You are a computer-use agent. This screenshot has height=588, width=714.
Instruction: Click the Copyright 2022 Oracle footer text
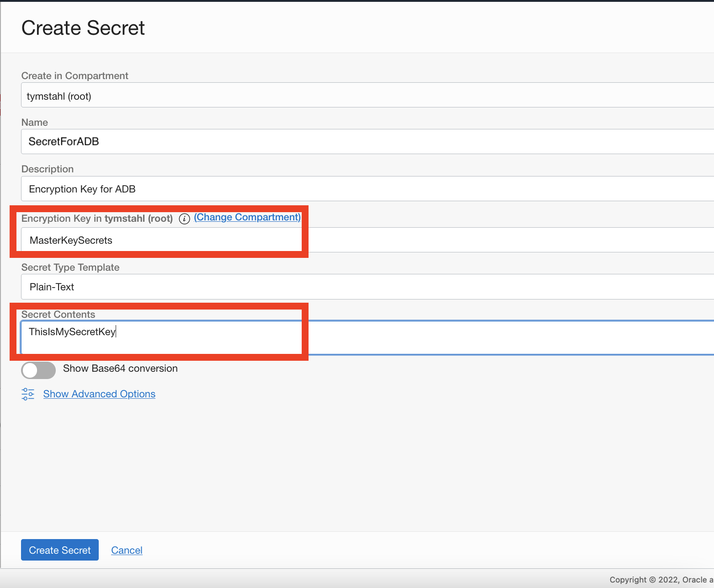[658, 579]
